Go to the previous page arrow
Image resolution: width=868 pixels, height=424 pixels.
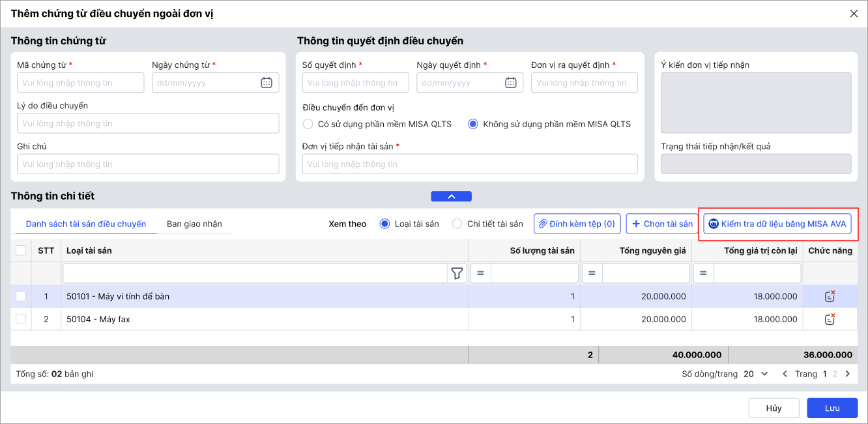pyautogui.click(x=785, y=374)
